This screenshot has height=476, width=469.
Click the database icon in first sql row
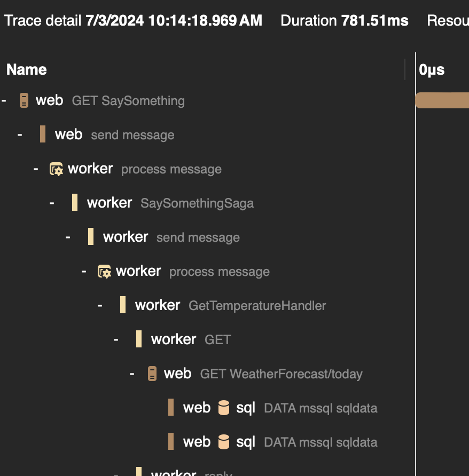click(x=224, y=408)
